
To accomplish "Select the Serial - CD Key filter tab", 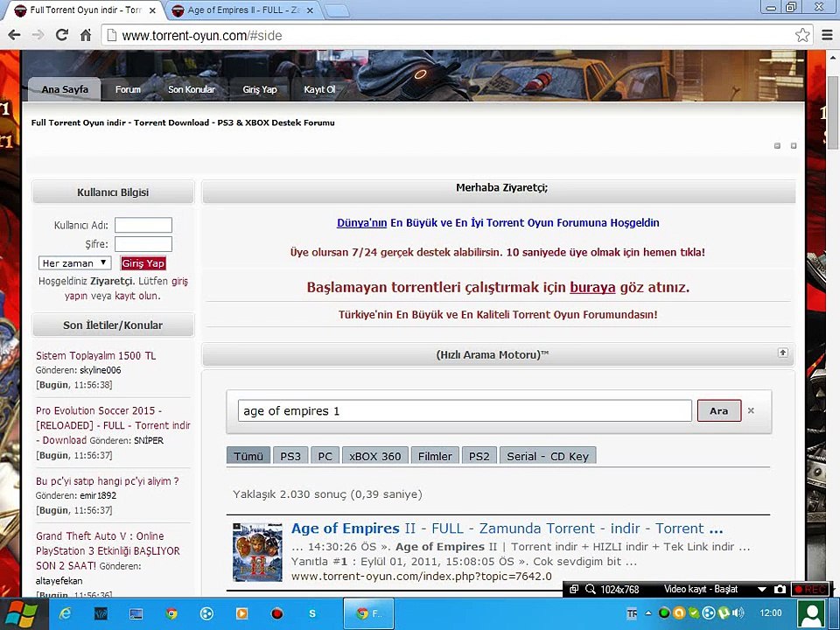I will coord(548,456).
